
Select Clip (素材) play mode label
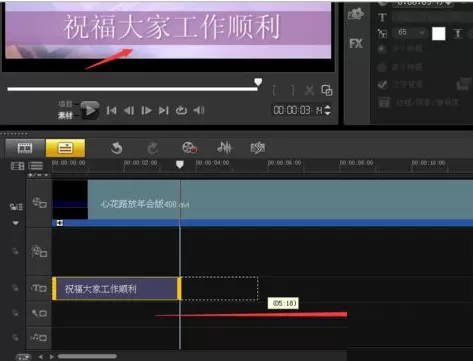(x=65, y=115)
